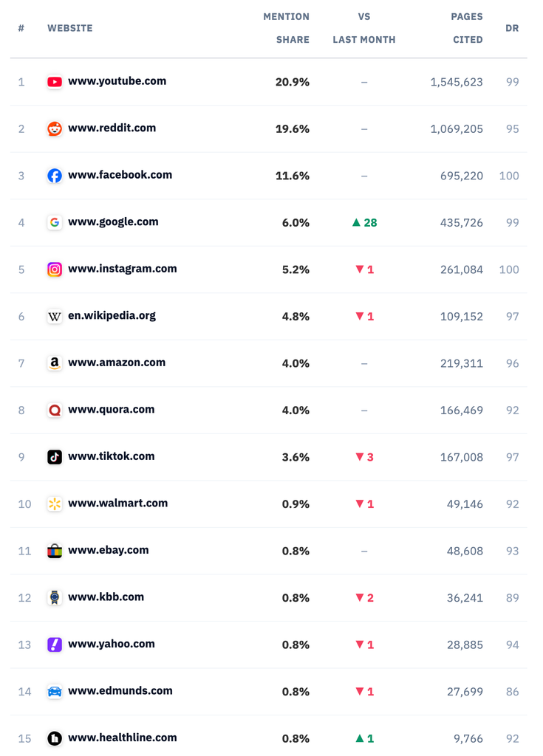Image resolution: width=543 pixels, height=756 pixels.
Task: Click the Instagram logo icon
Action: 55,269
